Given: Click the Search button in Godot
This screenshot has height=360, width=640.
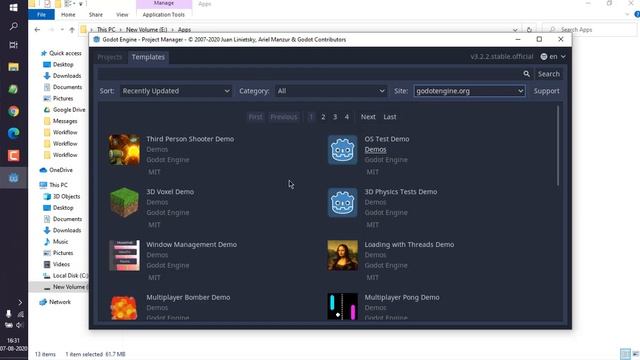Looking at the screenshot, I should tap(549, 74).
